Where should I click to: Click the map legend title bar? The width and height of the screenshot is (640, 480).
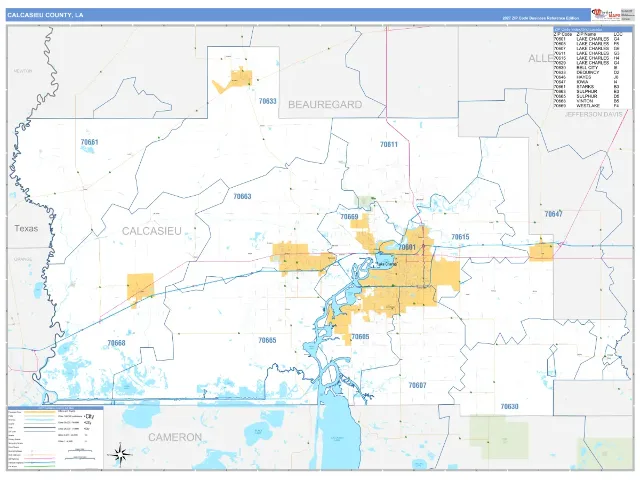(56, 408)
